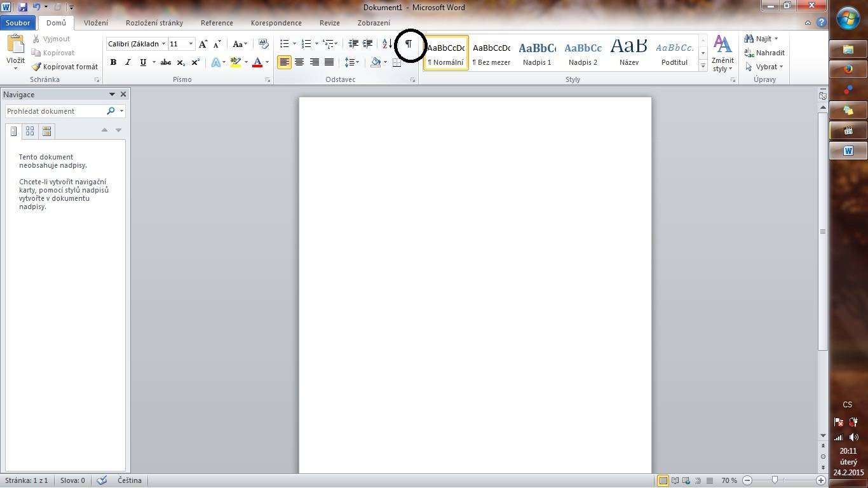Open the Vybrat (Select) dropdown
The width and height of the screenshot is (868, 488).
[764, 67]
